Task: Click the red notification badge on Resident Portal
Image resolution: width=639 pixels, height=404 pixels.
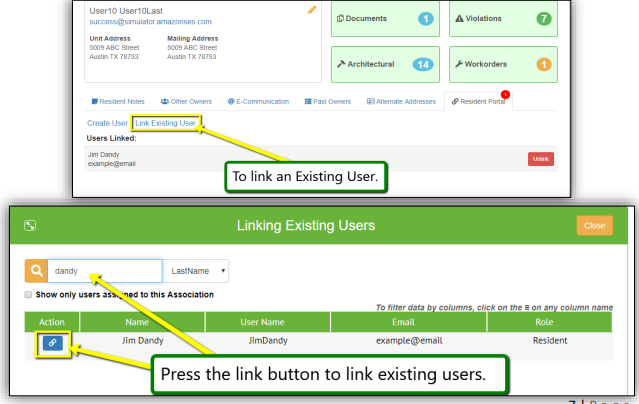Action: pyautogui.click(x=505, y=95)
